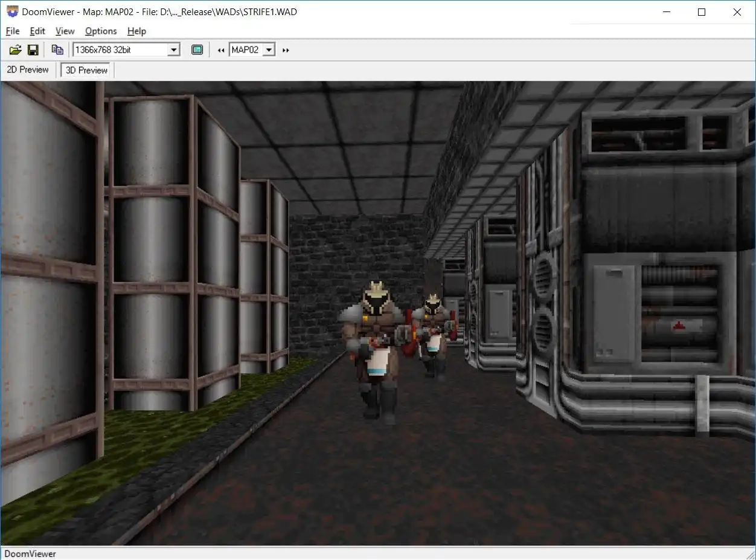Image resolution: width=756 pixels, height=560 pixels.
Task: Switch to the 2D Preview tab
Action: pyautogui.click(x=28, y=70)
